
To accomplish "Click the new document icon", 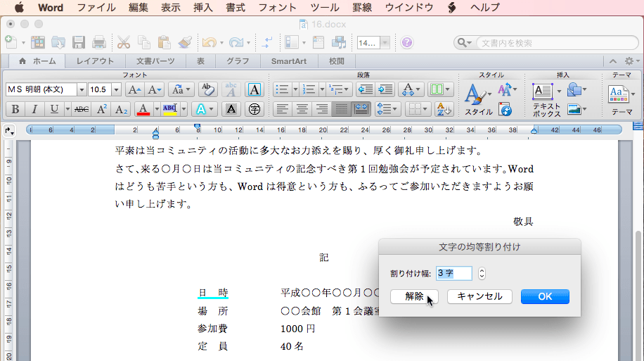I will click(x=11, y=42).
